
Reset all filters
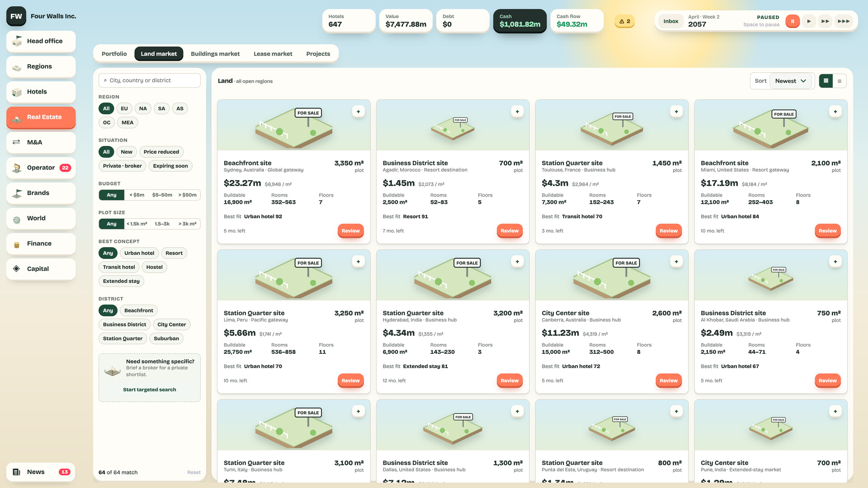(194, 473)
